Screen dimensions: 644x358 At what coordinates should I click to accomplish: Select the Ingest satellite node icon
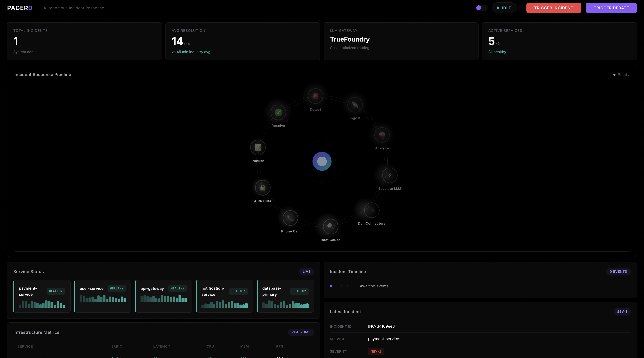point(355,105)
